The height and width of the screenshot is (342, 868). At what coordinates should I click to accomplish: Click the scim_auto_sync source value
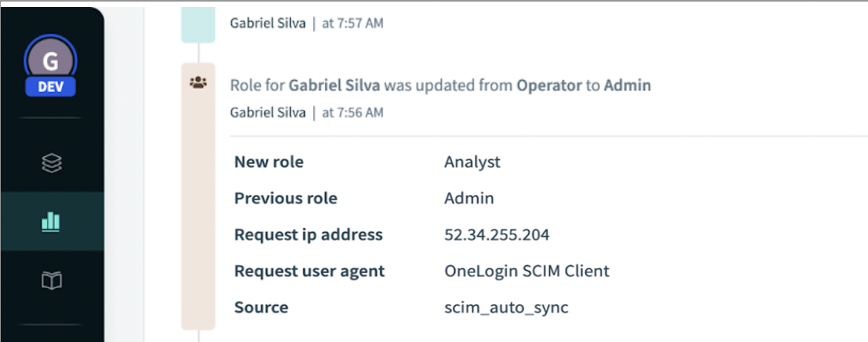point(506,307)
